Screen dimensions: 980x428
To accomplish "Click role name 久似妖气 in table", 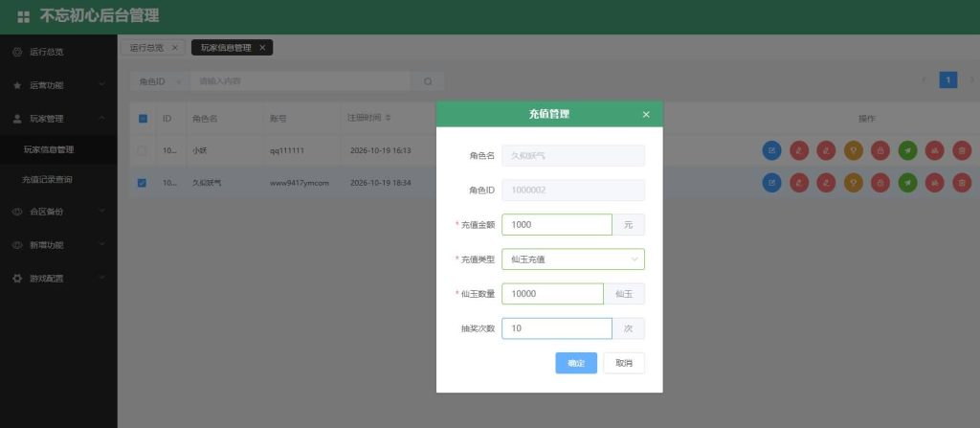I will click(207, 183).
